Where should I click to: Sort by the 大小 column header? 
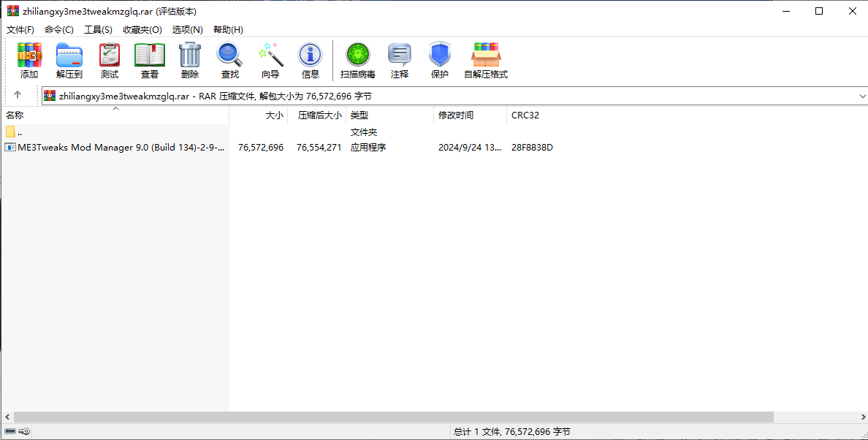point(259,115)
